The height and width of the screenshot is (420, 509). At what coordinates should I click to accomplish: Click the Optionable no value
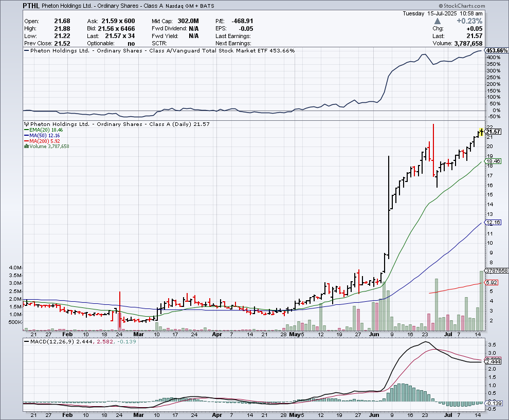click(x=131, y=44)
